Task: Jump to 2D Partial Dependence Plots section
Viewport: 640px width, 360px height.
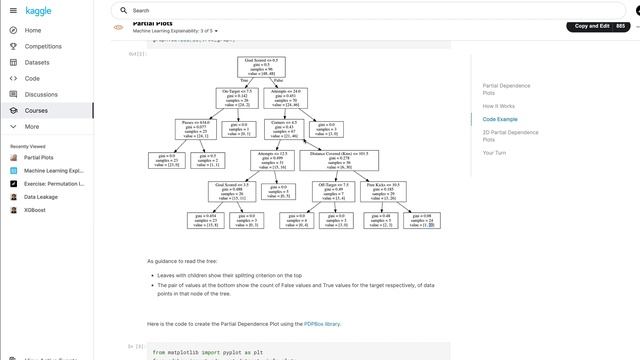Action: [510, 136]
